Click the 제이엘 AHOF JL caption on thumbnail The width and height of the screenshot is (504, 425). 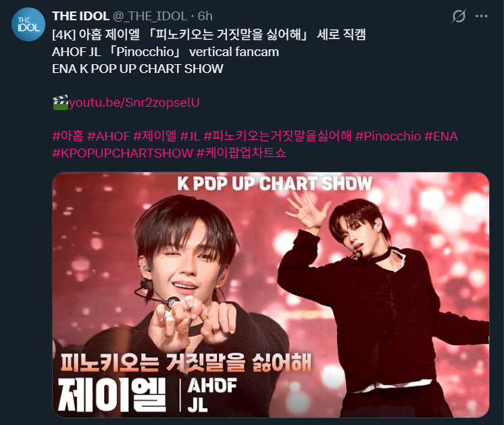[x=148, y=395]
